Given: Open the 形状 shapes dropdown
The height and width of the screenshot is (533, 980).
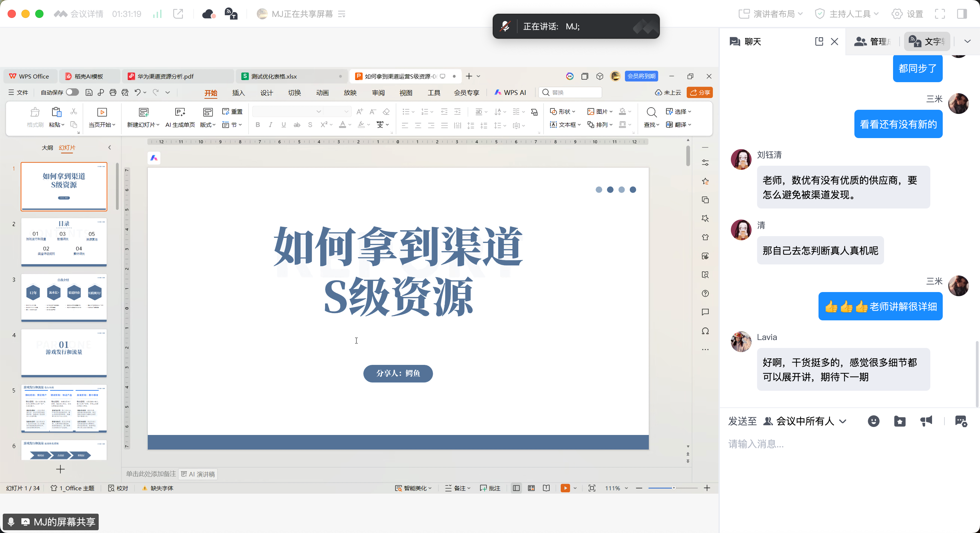Looking at the screenshot, I should [x=563, y=112].
